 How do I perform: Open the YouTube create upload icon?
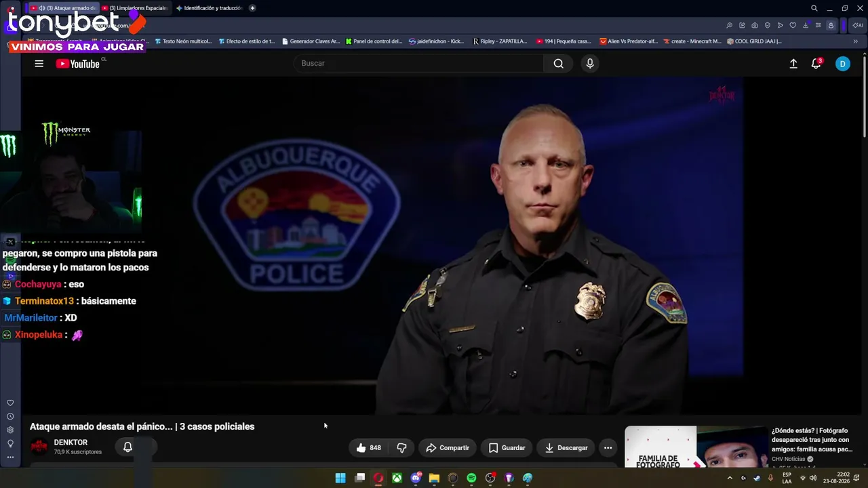click(x=793, y=64)
